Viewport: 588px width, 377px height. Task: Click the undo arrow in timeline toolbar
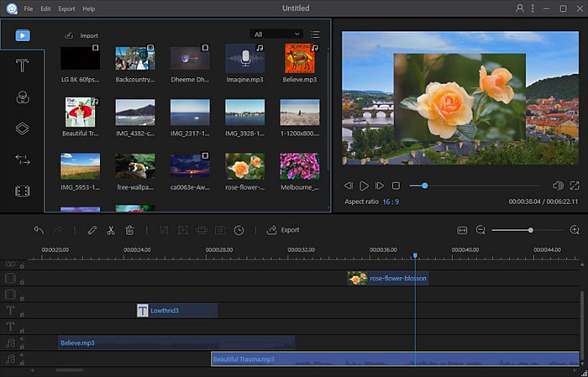coord(39,230)
